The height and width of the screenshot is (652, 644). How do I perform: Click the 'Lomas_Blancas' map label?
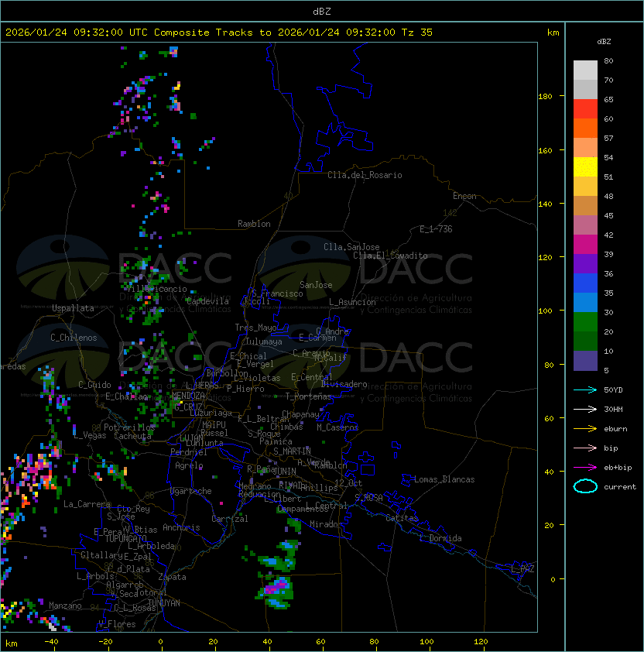444,479
